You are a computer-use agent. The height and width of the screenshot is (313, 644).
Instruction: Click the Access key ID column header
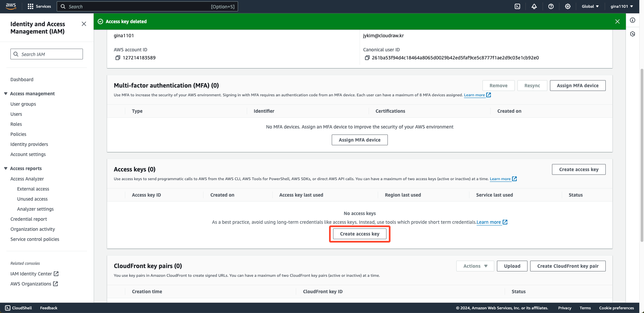click(x=146, y=195)
